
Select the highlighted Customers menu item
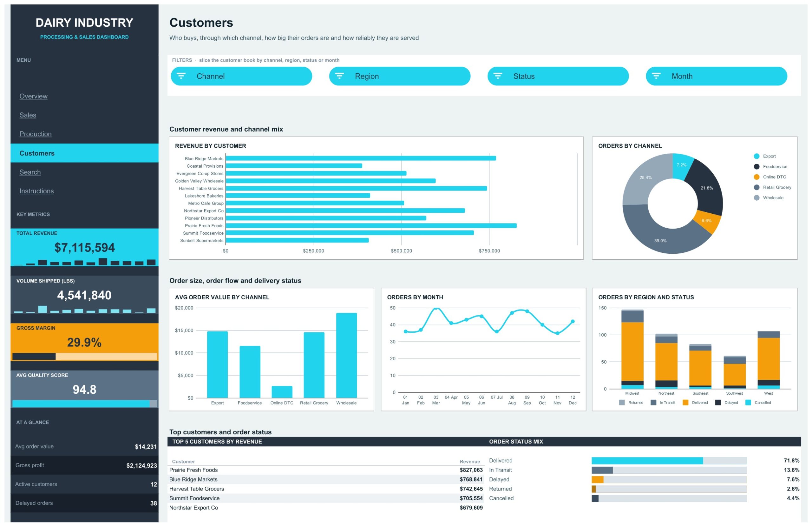84,153
